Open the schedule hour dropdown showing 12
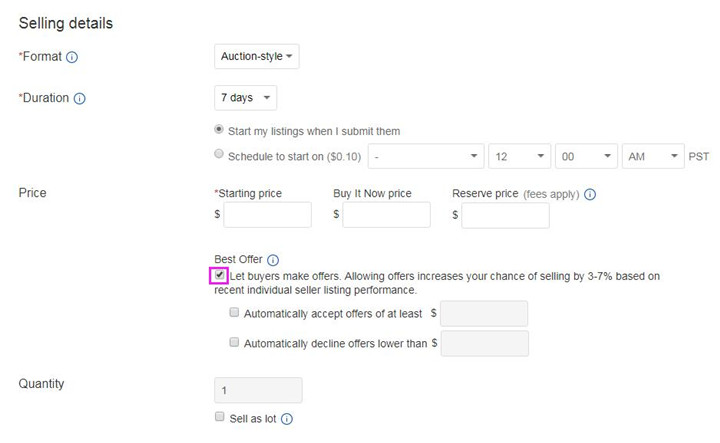The width and height of the screenshot is (720, 443). [x=520, y=157]
